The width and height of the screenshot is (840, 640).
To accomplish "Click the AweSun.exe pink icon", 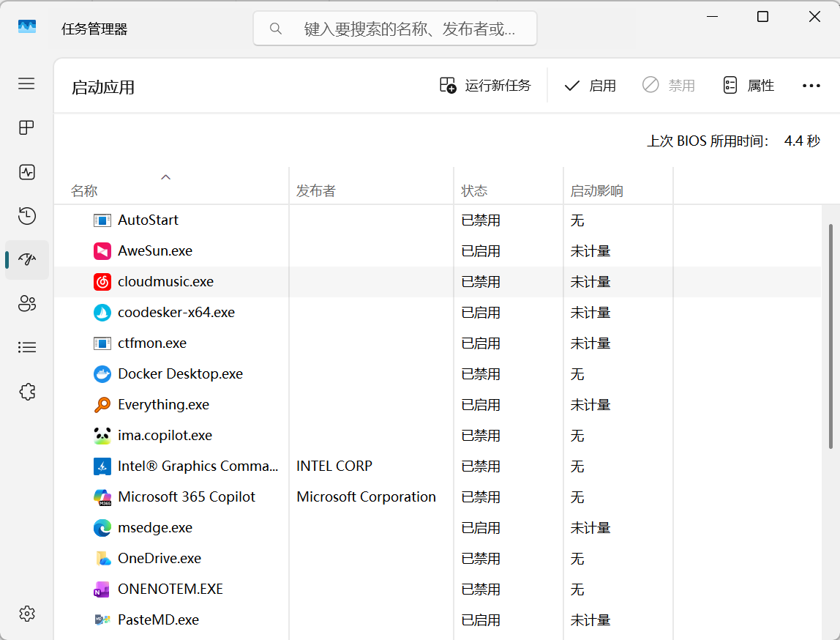I will (102, 251).
